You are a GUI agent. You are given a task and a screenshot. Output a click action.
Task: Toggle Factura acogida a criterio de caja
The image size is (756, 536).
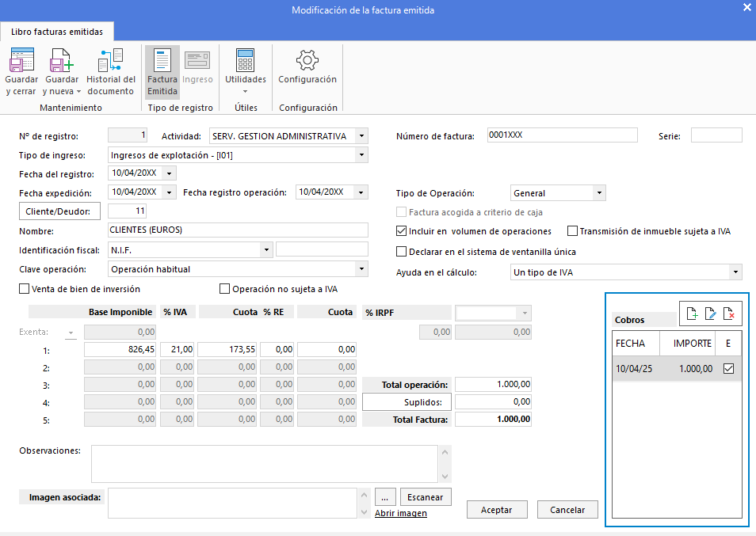(401, 212)
